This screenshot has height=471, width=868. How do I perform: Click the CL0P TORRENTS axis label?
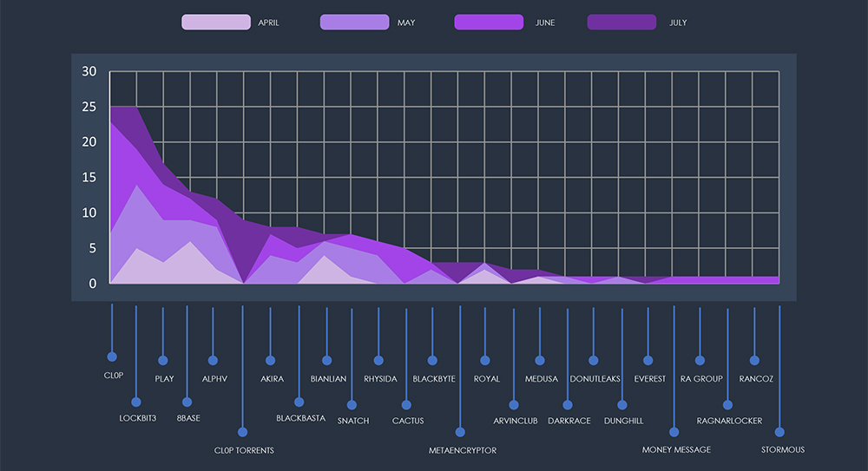244,450
